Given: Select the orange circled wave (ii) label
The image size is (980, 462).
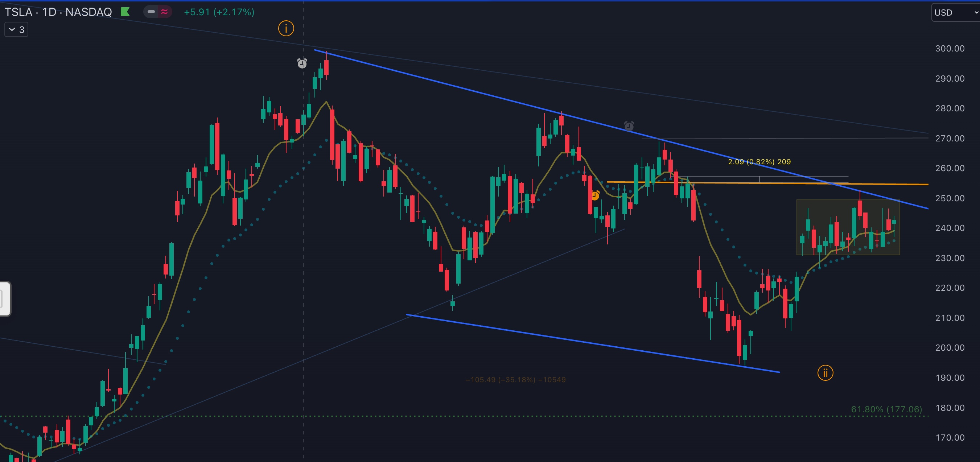Looking at the screenshot, I should point(825,373).
